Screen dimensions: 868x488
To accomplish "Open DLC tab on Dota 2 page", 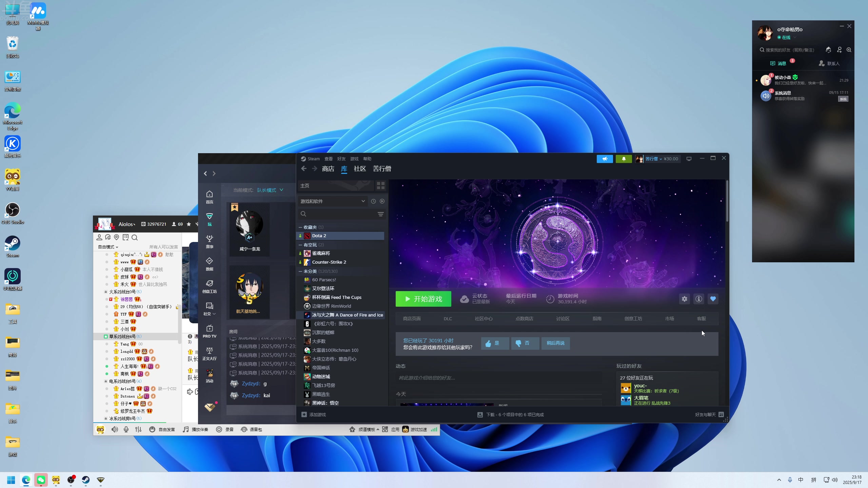I will 448,319.
